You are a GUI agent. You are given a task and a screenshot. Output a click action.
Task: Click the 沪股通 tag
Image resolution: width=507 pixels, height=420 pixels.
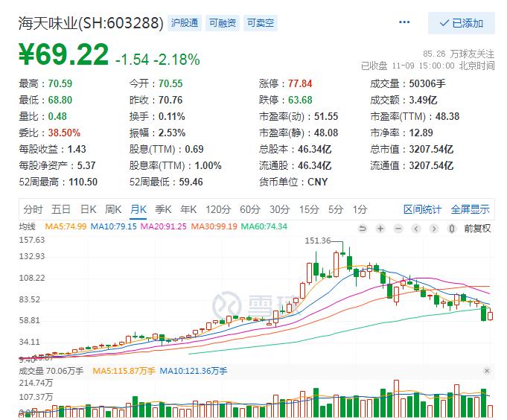click(x=185, y=23)
